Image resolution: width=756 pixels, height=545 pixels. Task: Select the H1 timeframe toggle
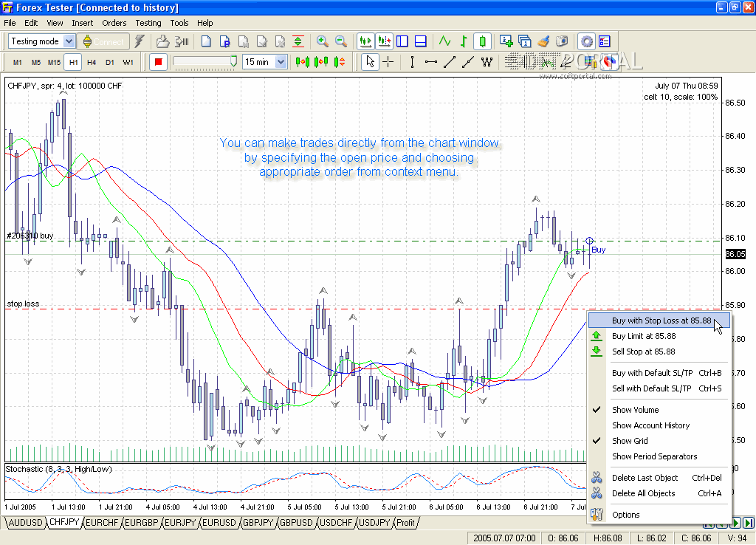pos(73,63)
